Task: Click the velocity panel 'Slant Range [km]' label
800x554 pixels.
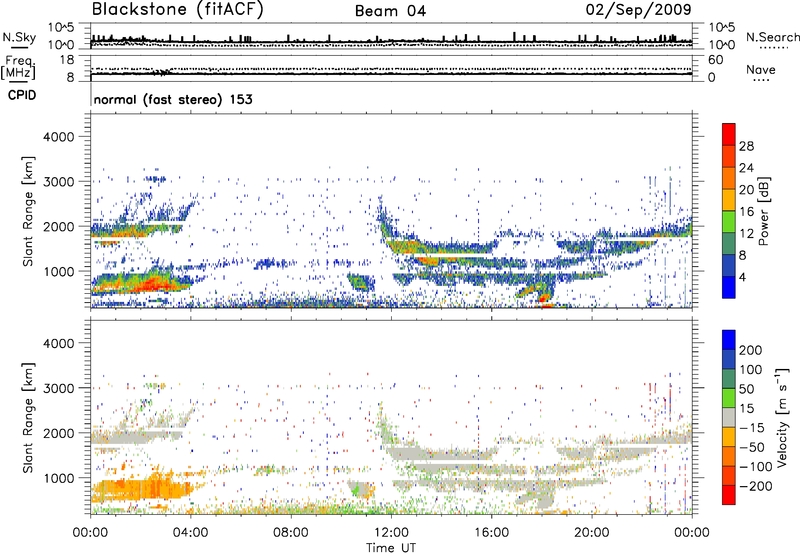Action: (x=28, y=417)
